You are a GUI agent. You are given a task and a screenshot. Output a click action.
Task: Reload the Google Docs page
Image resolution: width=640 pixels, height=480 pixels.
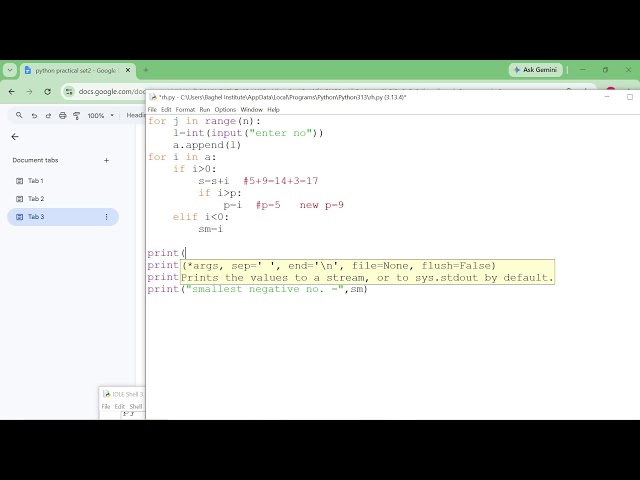(x=47, y=91)
